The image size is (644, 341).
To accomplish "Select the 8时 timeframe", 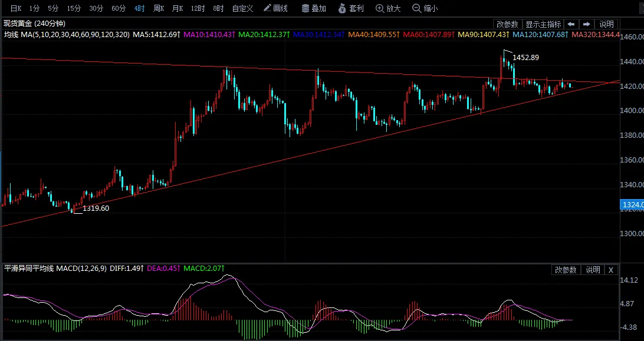I will tap(218, 8).
